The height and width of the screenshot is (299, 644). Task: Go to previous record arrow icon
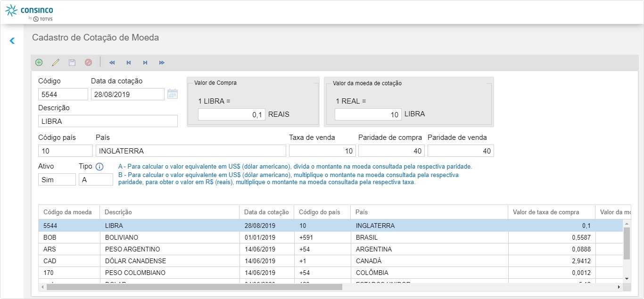tap(129, 62)
